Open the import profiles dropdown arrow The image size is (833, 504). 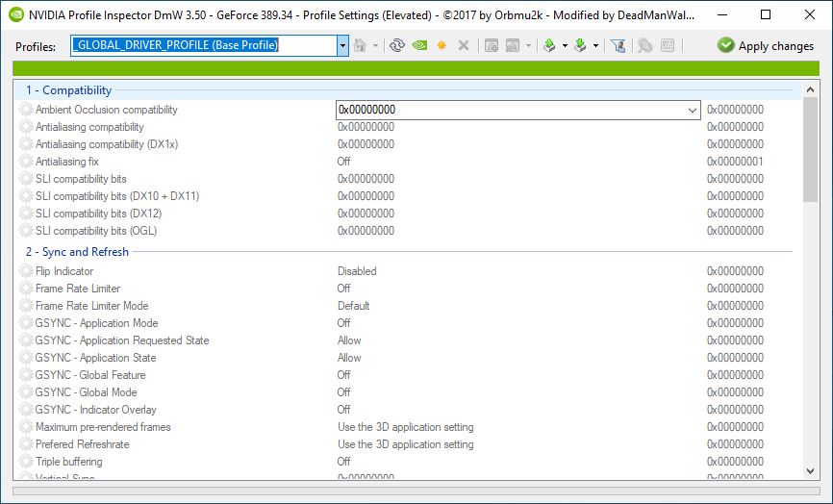[595, 45]
